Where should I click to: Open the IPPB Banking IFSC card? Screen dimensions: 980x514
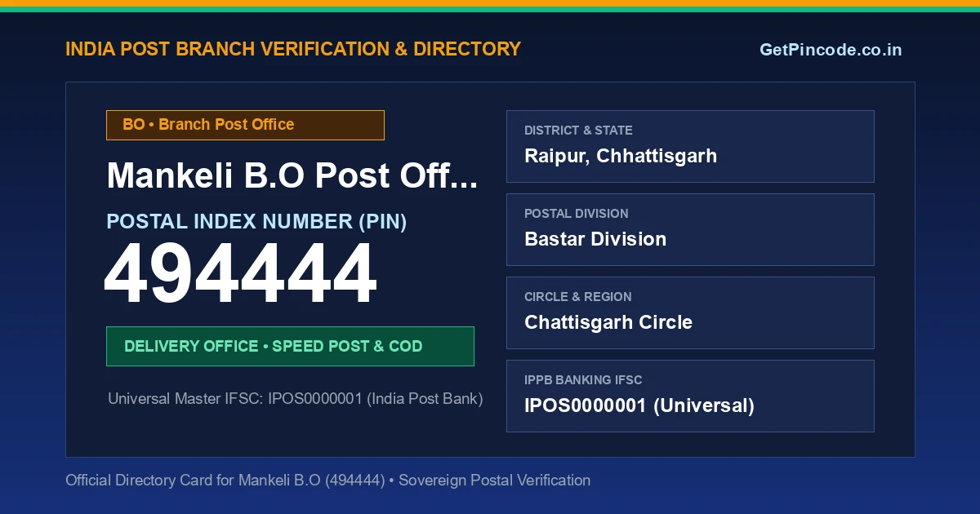click(690, 396)
